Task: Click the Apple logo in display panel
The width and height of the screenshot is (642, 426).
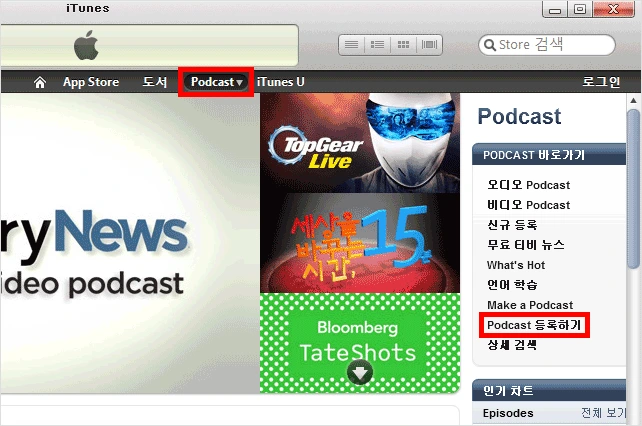Action: coord(86,45)
